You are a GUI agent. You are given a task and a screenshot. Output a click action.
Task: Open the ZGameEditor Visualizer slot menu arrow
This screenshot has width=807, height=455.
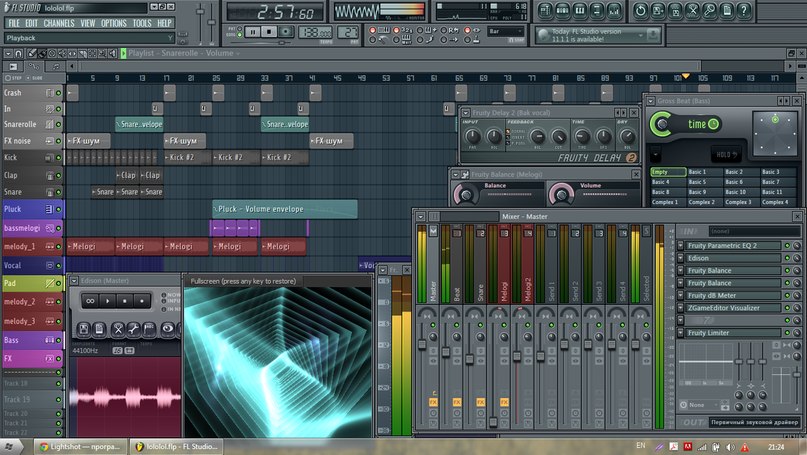pos(681,308)
